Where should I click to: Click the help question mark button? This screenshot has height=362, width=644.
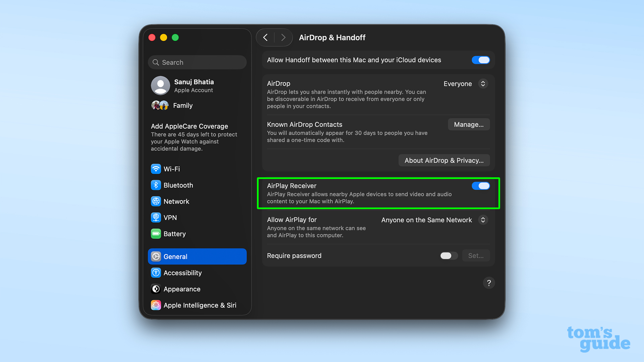point(489,283)
